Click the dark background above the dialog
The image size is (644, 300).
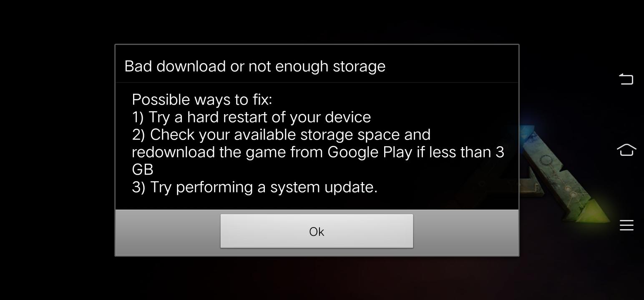pyautogui.click(x=317, y=21)
